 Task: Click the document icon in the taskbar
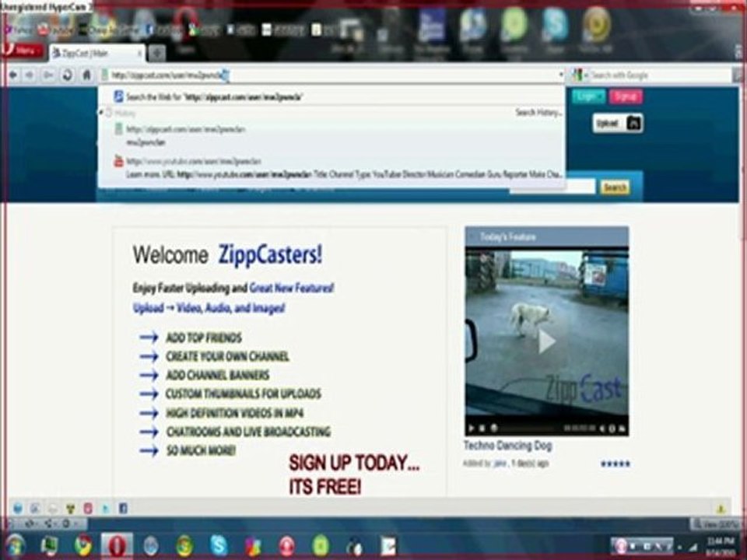pos(388,546)
